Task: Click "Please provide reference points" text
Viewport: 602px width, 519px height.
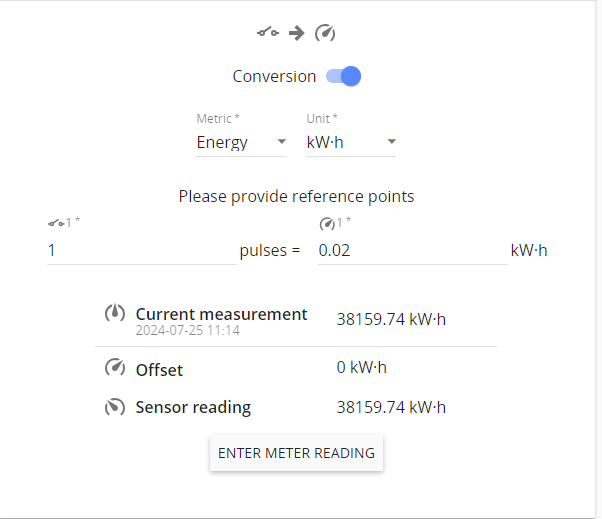Action: [x=296, y=196]
